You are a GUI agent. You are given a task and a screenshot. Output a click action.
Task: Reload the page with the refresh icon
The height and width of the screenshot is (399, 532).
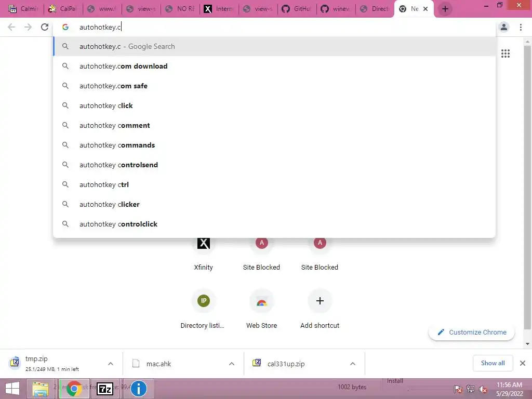pyautogui.click(x=45, y=27)
